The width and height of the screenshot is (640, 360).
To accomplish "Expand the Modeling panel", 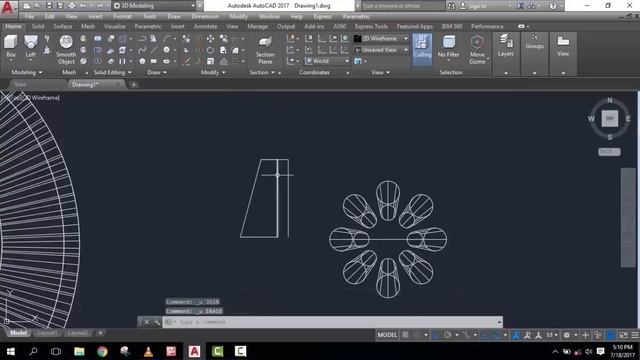I will tap(27, 72).
